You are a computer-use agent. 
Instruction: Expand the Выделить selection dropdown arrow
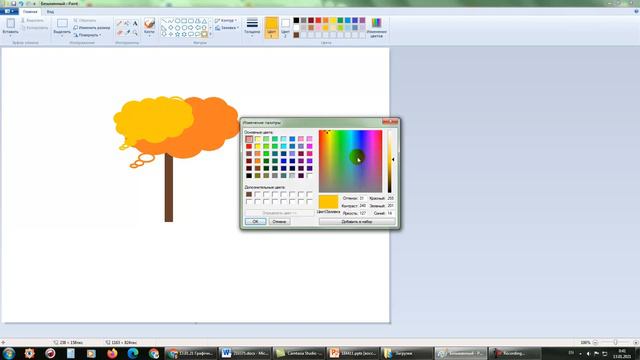(x=62, y=36)
